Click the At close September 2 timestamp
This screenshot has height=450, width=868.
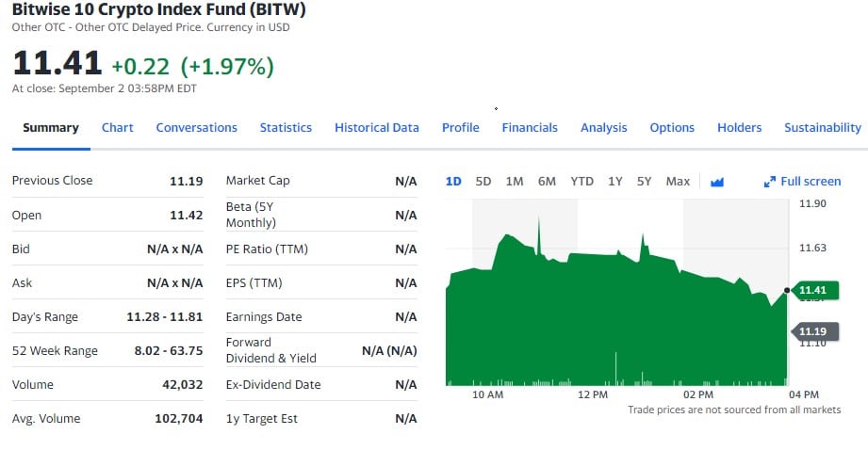pyautogui.click(x=104, y=88)
